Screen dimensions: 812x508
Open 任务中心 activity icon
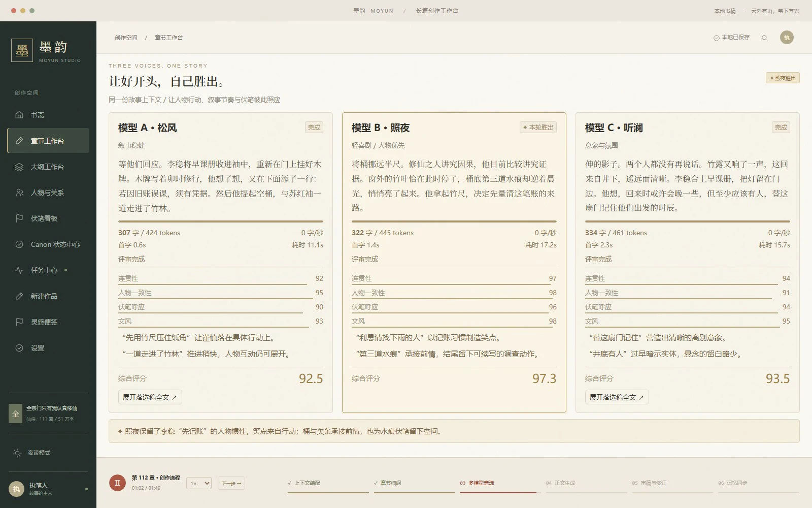(19, 270)
